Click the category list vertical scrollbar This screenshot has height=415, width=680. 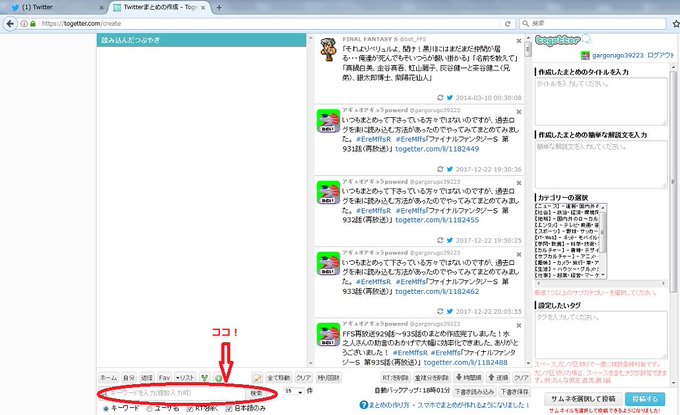pyautogui.click(x=603, y=241)
